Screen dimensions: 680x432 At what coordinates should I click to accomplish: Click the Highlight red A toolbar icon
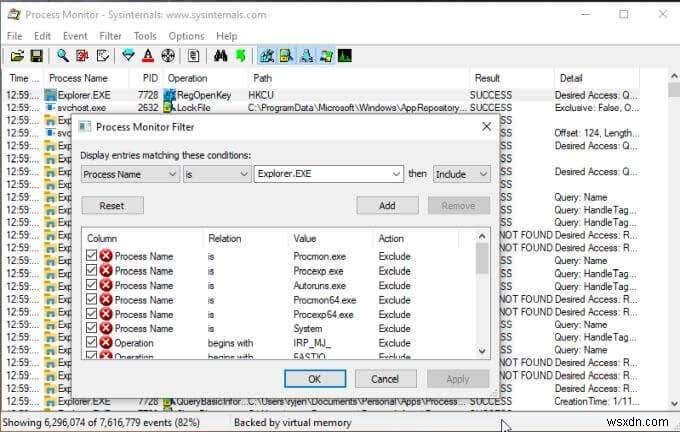[x=148, y=56]
